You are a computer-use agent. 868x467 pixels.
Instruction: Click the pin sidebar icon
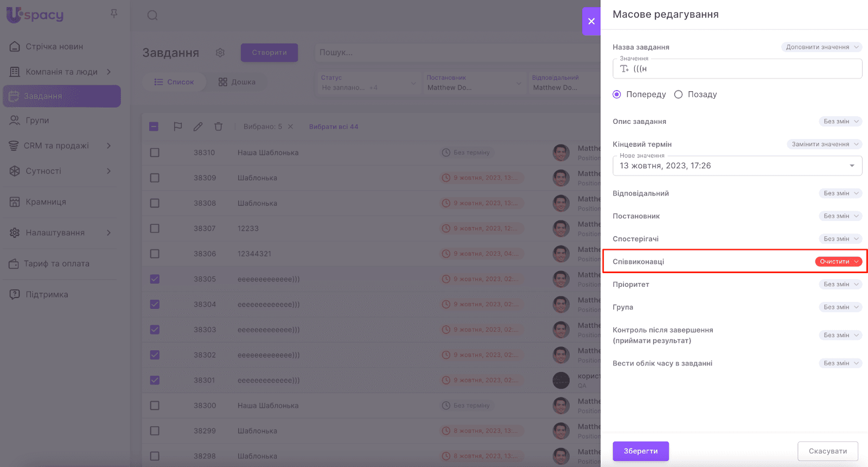(114, 14)
